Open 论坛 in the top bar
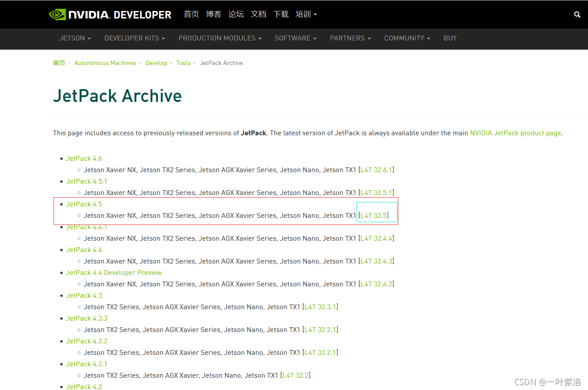The height and width of the screenshot is (390, 588). point(236,14)
